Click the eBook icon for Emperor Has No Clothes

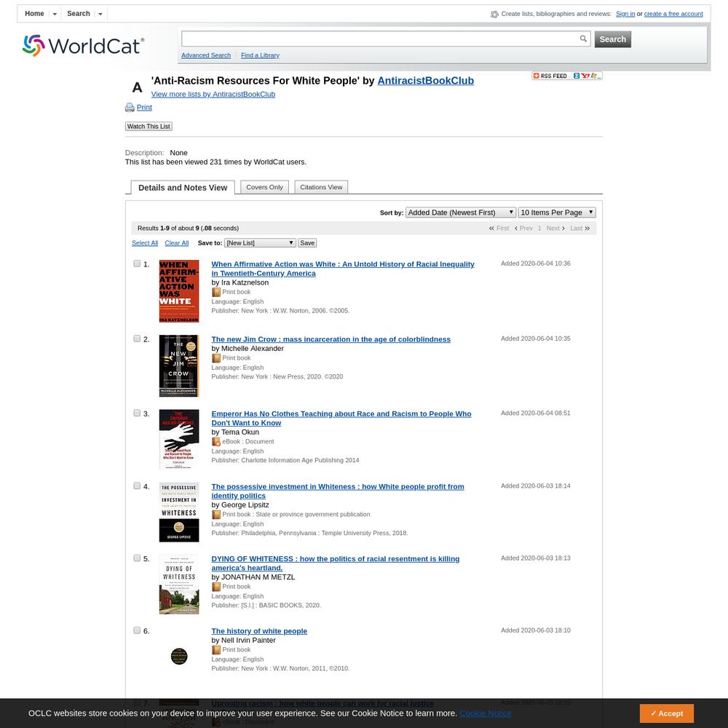[x=216, y=442]
